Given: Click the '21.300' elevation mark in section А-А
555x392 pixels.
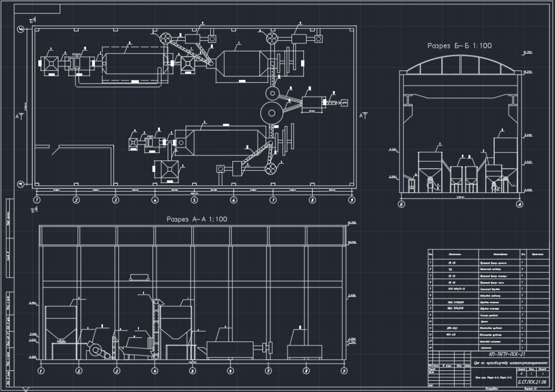Looking at the screenshot, I should [352, 223].
